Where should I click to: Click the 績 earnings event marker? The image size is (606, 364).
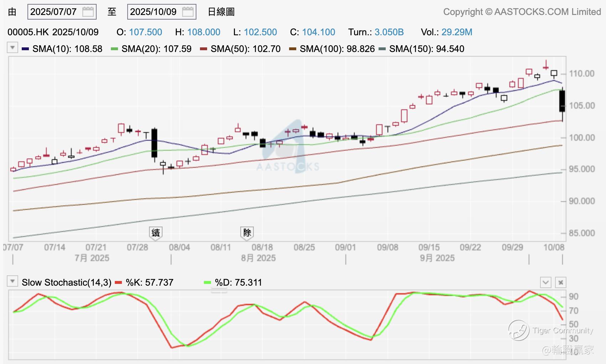(x=155, y=233)
